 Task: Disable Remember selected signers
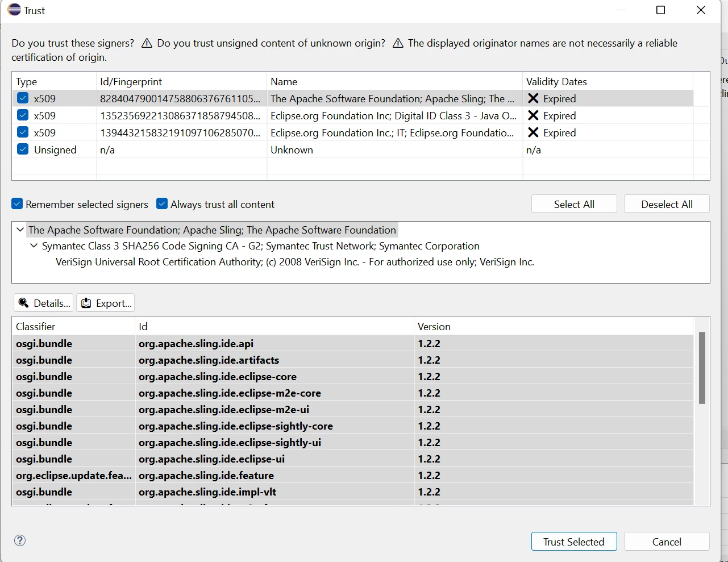pyautogui.click(x=18, y=204)
